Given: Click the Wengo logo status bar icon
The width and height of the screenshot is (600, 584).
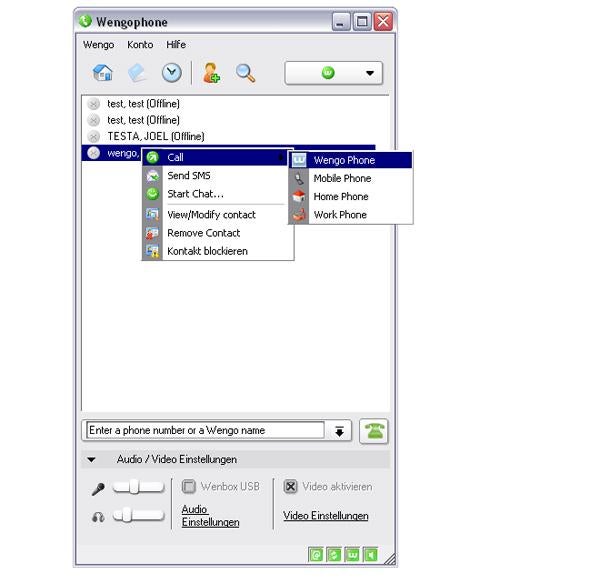Looking at the screenshot, I should coord(352,554).
